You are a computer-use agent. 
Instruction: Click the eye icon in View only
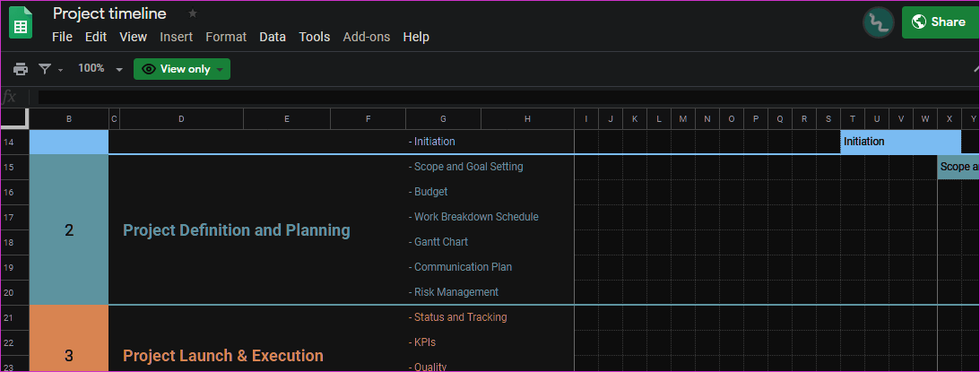pos(149,69)
